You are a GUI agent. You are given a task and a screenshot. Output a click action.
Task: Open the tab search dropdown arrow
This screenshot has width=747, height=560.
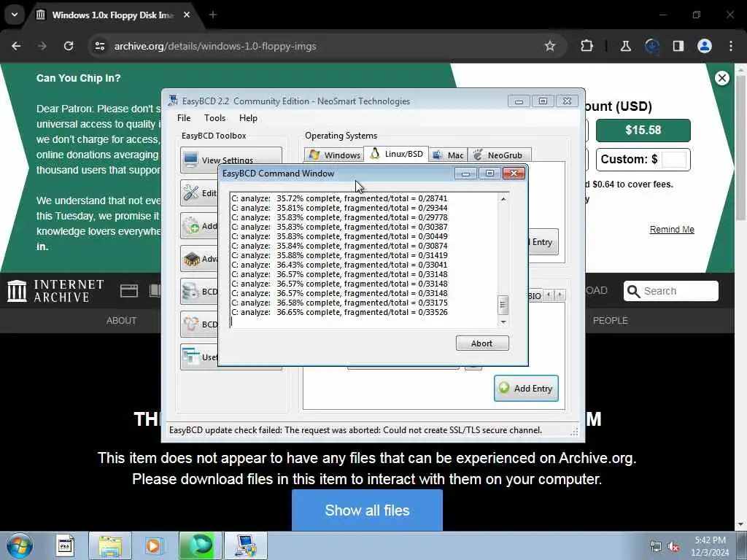coord(15,15)
